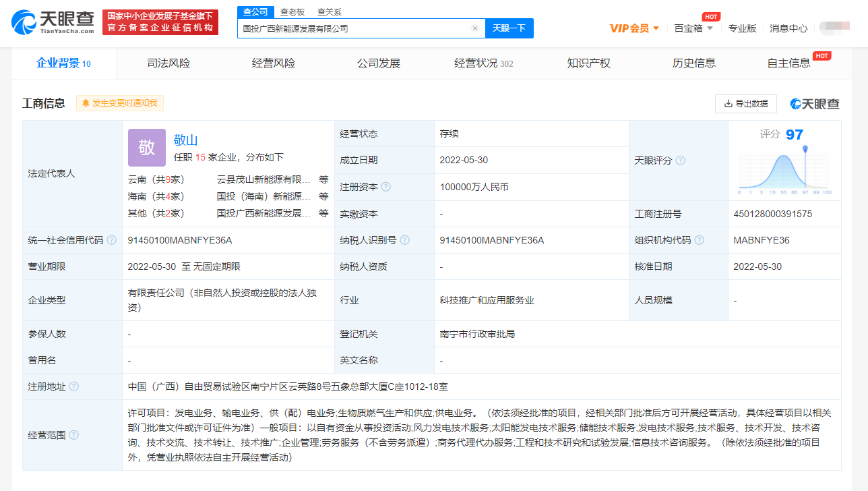Switch to the 司法风险 tab

click(168, 63)
